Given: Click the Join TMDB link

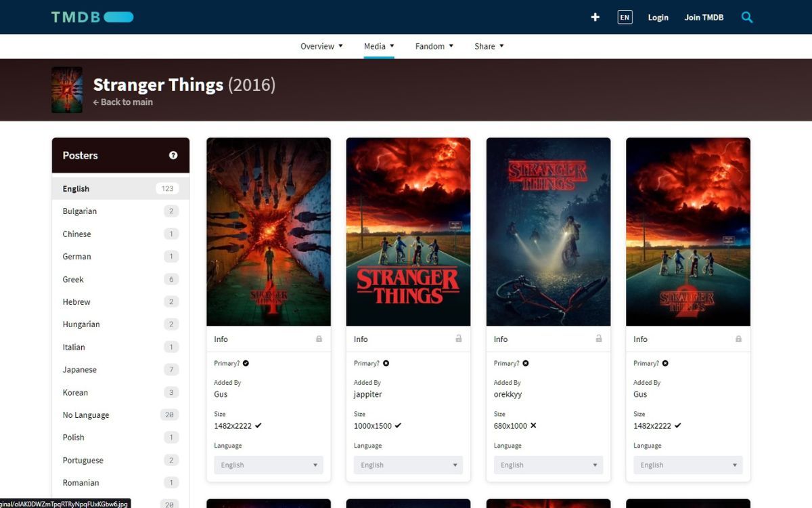Looking at the screenshot, I should pyautogui.click(x=704, y=17).
